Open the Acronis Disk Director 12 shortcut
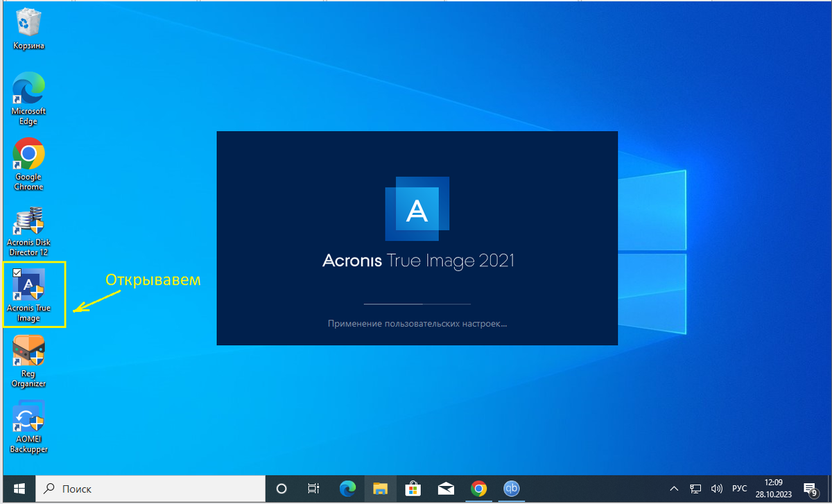 (x=28, y=231)
